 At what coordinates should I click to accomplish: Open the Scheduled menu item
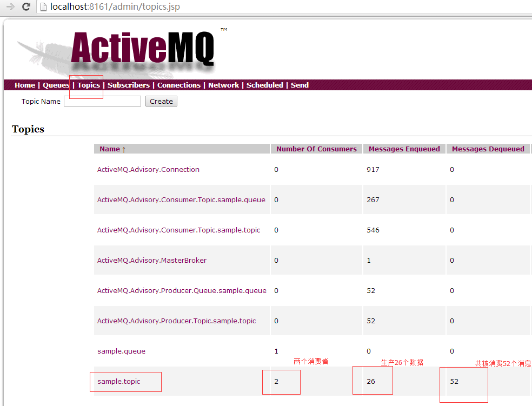click(264, 85)
